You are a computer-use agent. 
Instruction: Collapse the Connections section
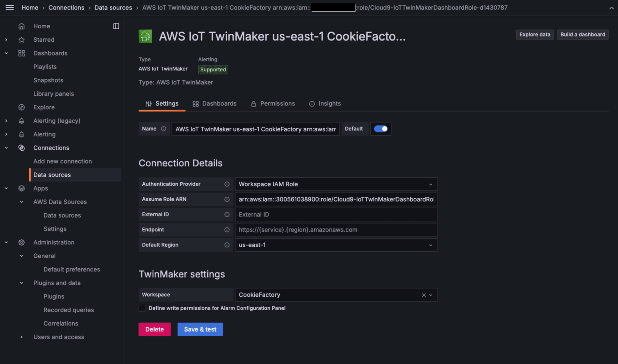click(6, 148)
